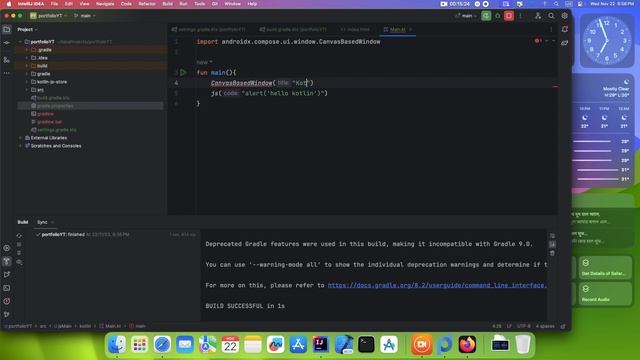Open the Structure tool window icon
Screen dimensions: 640x360
7,60
